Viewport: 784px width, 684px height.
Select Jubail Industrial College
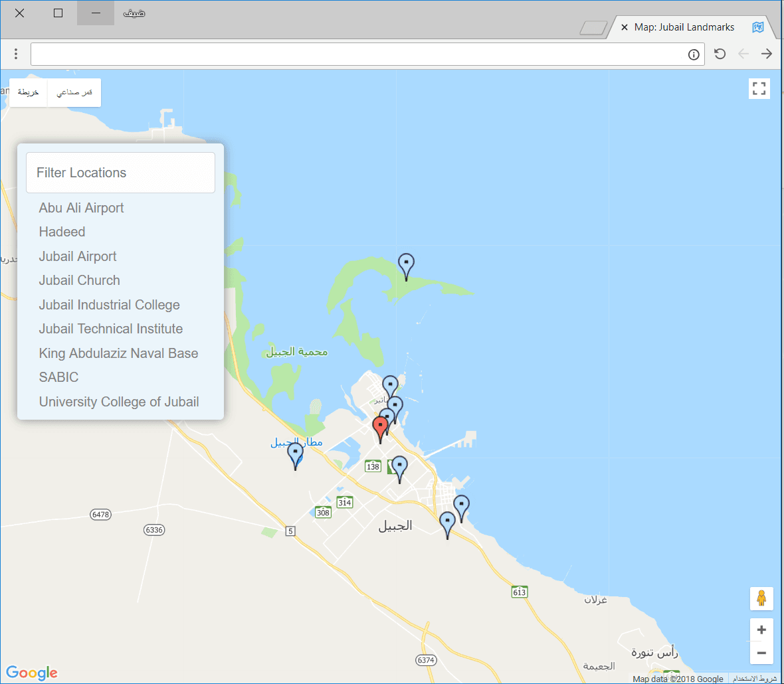109,305
